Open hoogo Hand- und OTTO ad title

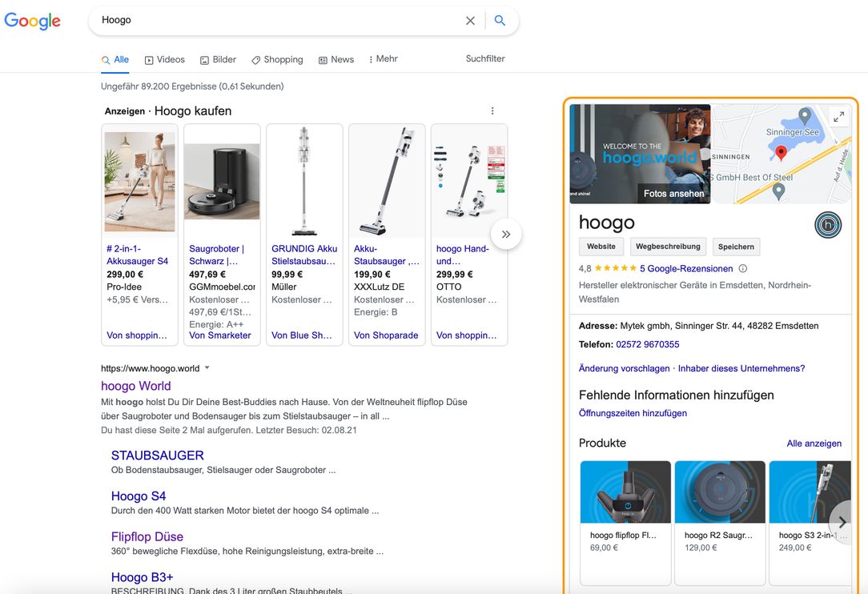click(x=462, y=255)
